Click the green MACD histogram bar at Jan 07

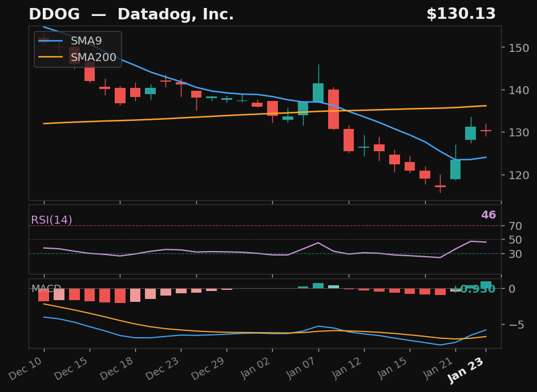[x=318, y=286]
